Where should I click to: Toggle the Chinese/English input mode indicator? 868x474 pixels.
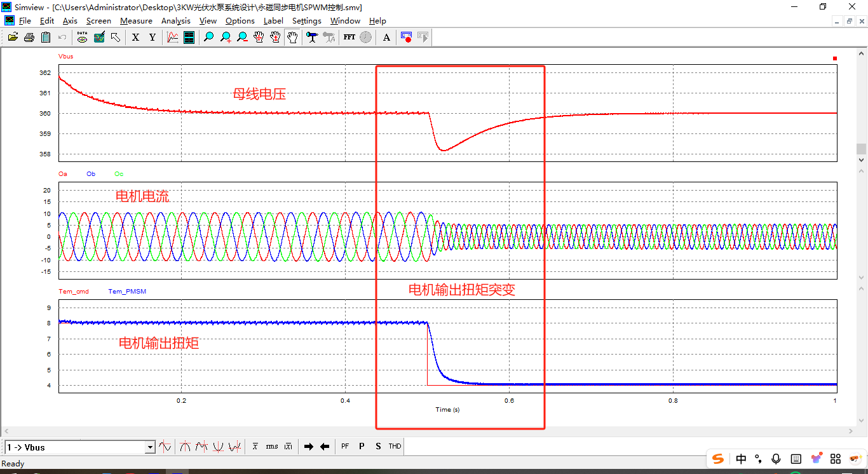[x=741, y=459]
